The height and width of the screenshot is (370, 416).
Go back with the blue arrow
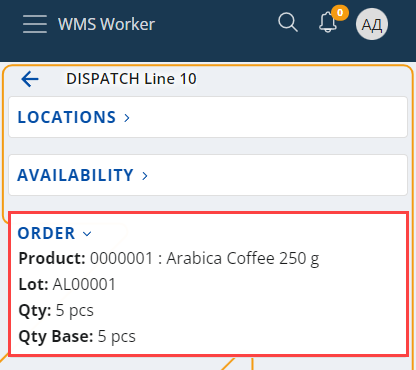[x=30, y=79]
